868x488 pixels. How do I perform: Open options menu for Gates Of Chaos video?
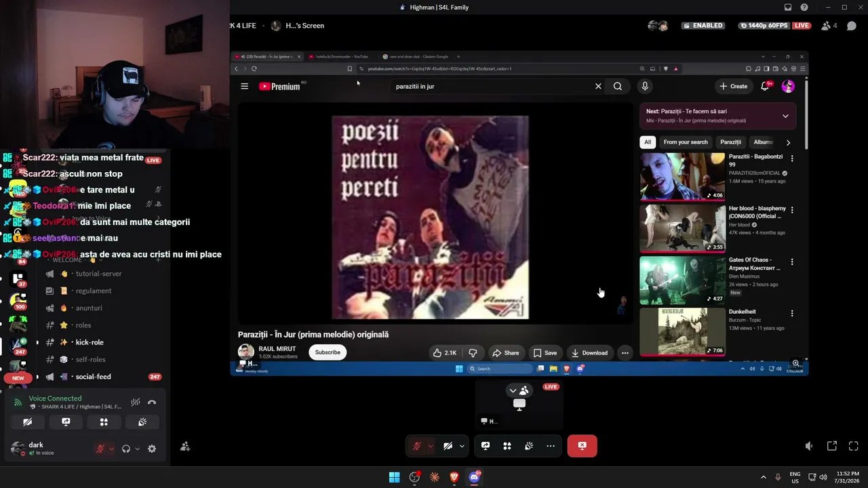[x=791, y=262]
